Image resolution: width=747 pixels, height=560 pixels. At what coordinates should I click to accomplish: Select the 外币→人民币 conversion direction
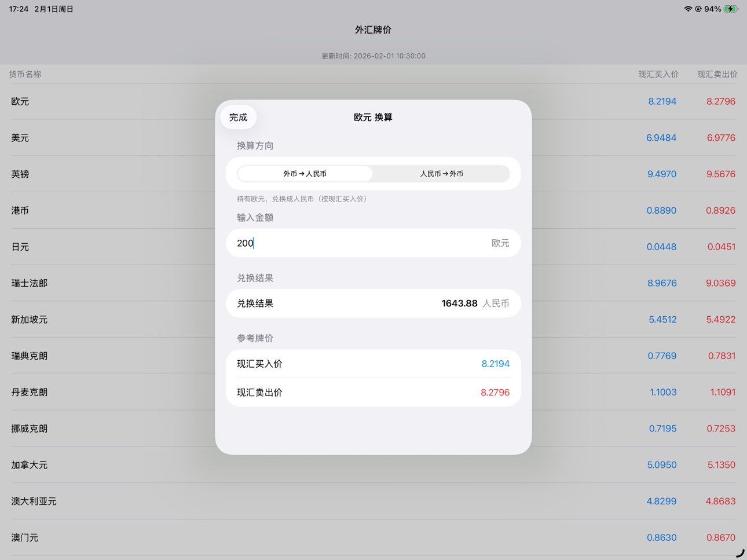[x=305, y=174]
